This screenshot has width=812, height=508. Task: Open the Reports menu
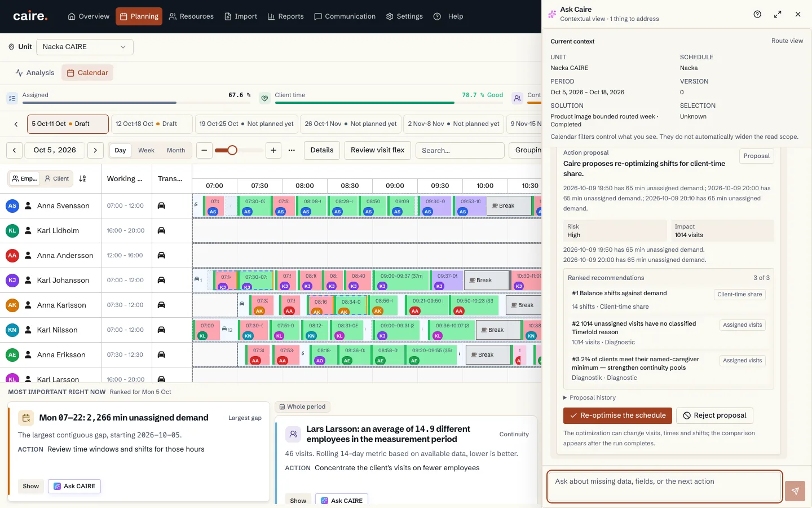(285, 16)
